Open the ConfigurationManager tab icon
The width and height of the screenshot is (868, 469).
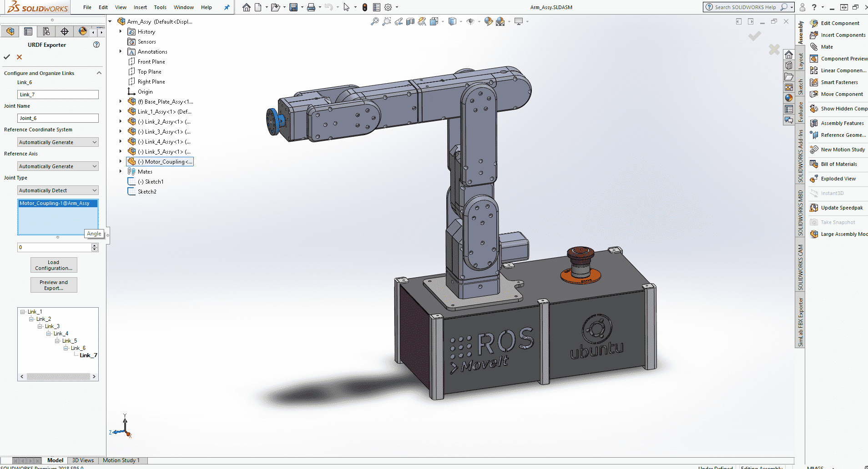click(x=46, y=31)
